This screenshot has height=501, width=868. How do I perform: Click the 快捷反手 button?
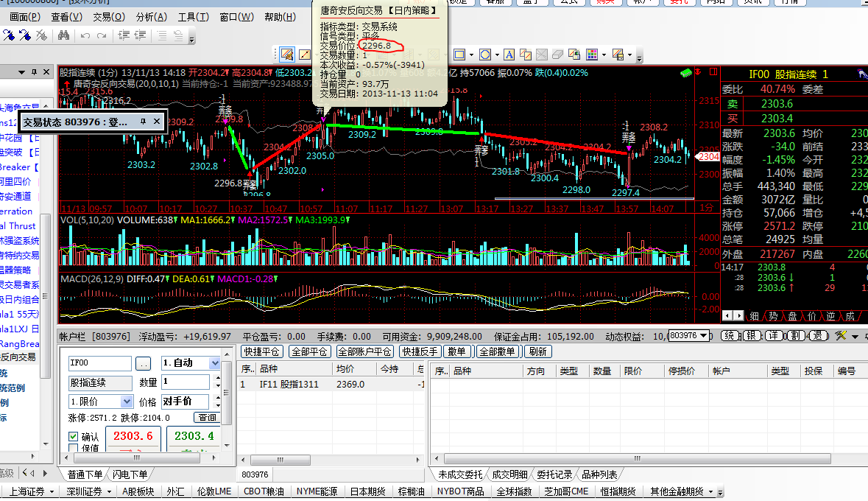coord(419,352)
